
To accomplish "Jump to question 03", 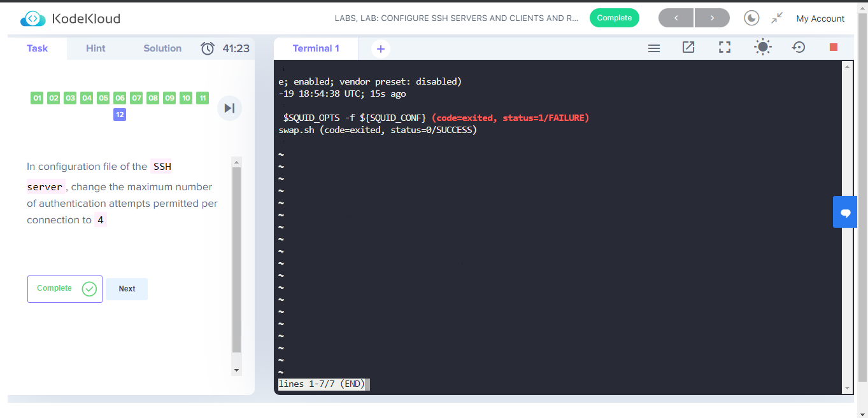I will coord(70,98).
